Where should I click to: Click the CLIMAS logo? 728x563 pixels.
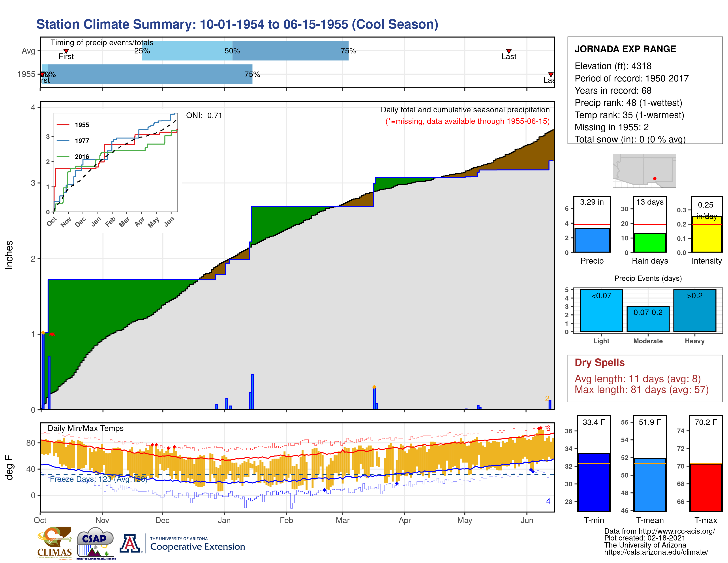(55, 543)
